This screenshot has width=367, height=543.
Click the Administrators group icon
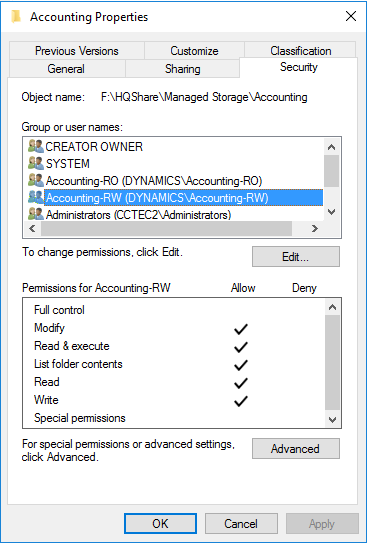[x=36, y=214]
